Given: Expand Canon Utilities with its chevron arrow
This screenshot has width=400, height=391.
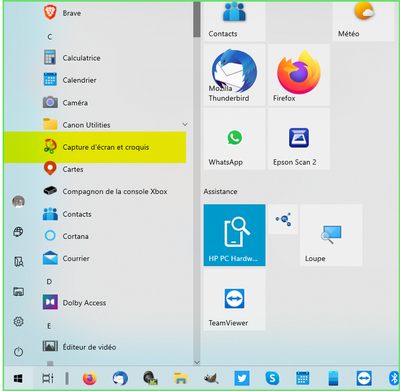Looking at the screenshot, I should 185,124.
